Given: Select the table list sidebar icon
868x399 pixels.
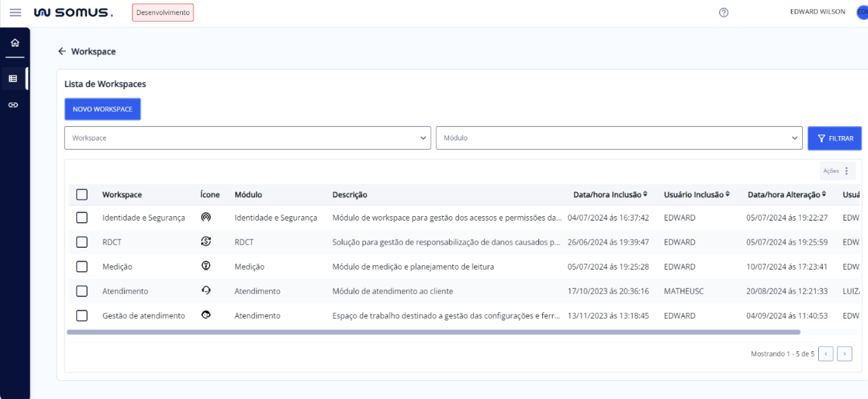Looking at the screenshot, I should (14, 79).
